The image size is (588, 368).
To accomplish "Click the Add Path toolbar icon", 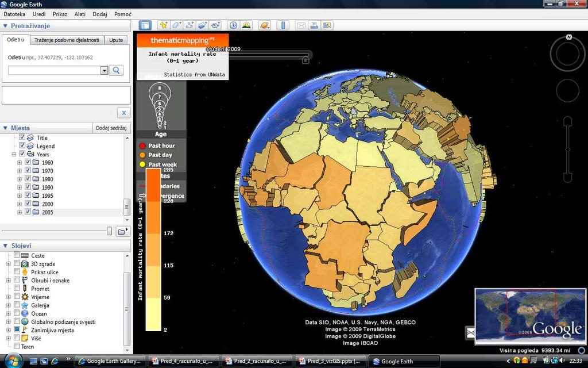I will [189, 25].
